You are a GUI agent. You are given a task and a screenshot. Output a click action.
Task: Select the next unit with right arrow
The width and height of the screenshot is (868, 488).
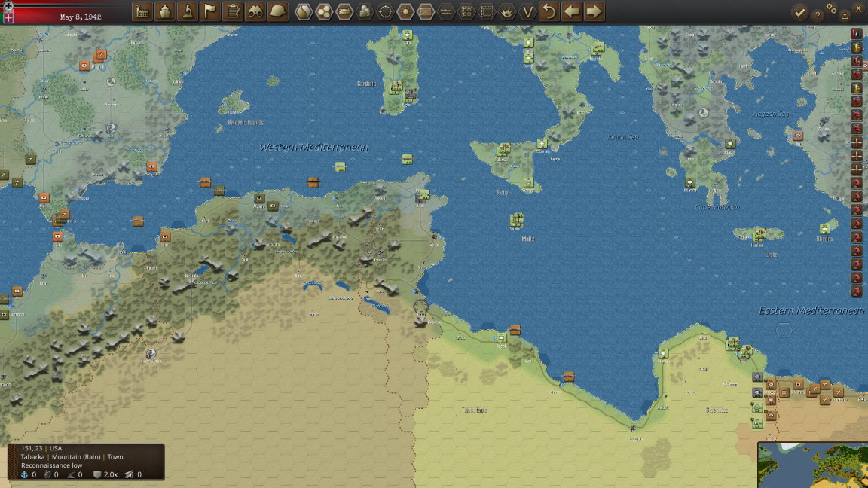[594, 11]
